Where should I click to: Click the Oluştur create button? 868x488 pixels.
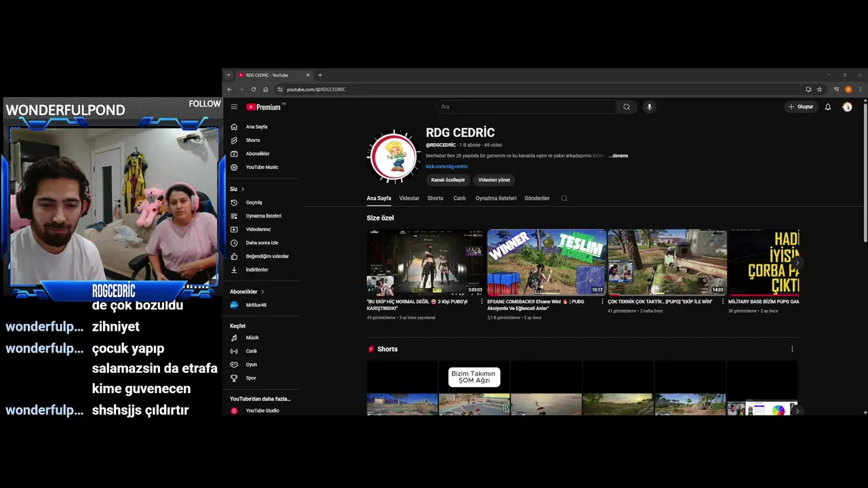[801, 106]
